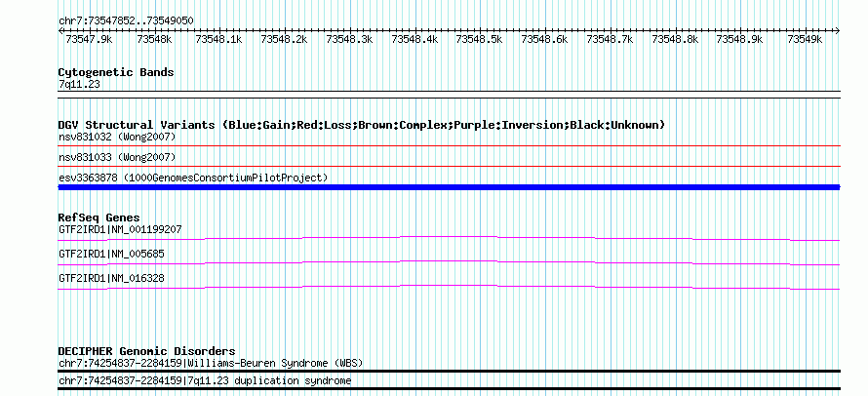Click the red loss bar under nsv831033

click(x=450, y=166)
